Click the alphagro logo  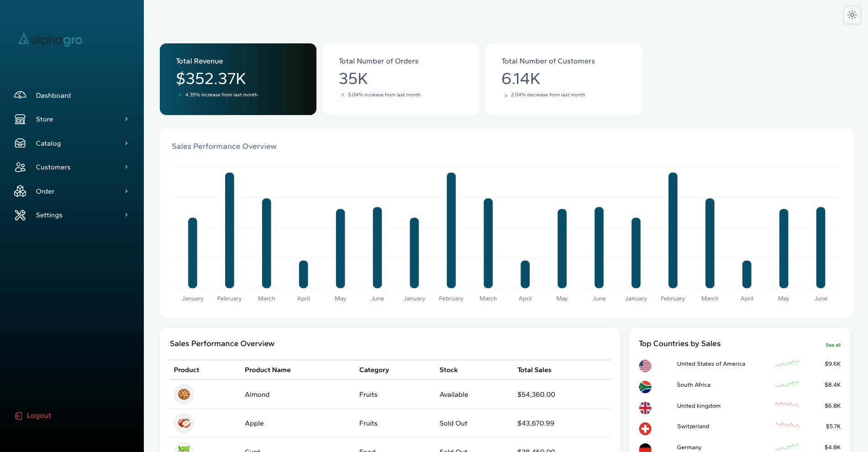50,40
